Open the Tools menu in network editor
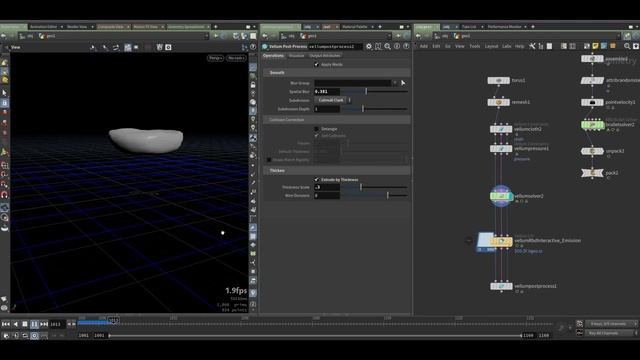Viewport: 640px width, 360px height. tap(475, 46)
